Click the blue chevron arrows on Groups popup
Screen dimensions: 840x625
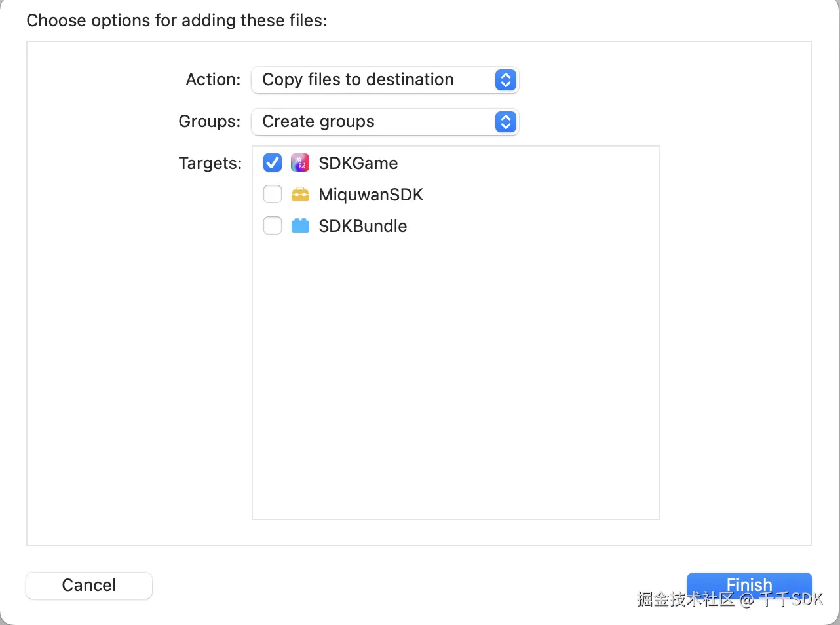[505, 122]
